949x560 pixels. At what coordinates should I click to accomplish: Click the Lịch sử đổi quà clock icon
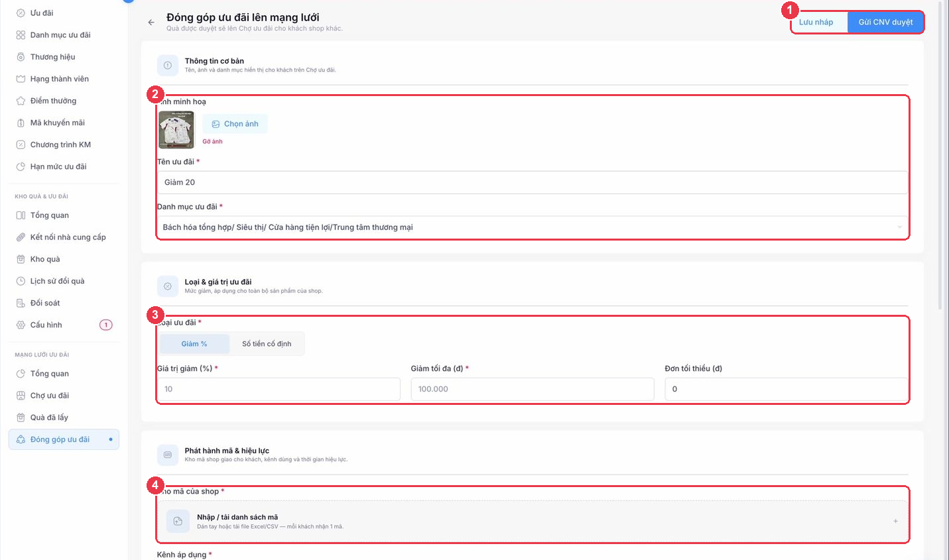pyautogui.click(x=21, y=281)
